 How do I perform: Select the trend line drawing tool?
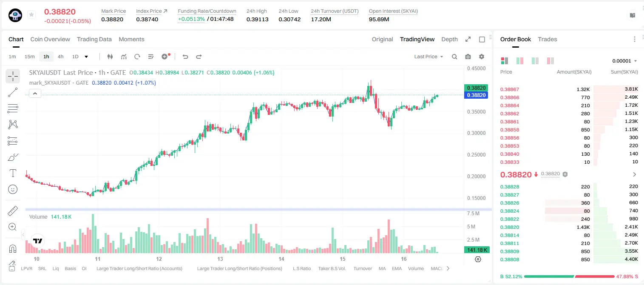point(13,92)
